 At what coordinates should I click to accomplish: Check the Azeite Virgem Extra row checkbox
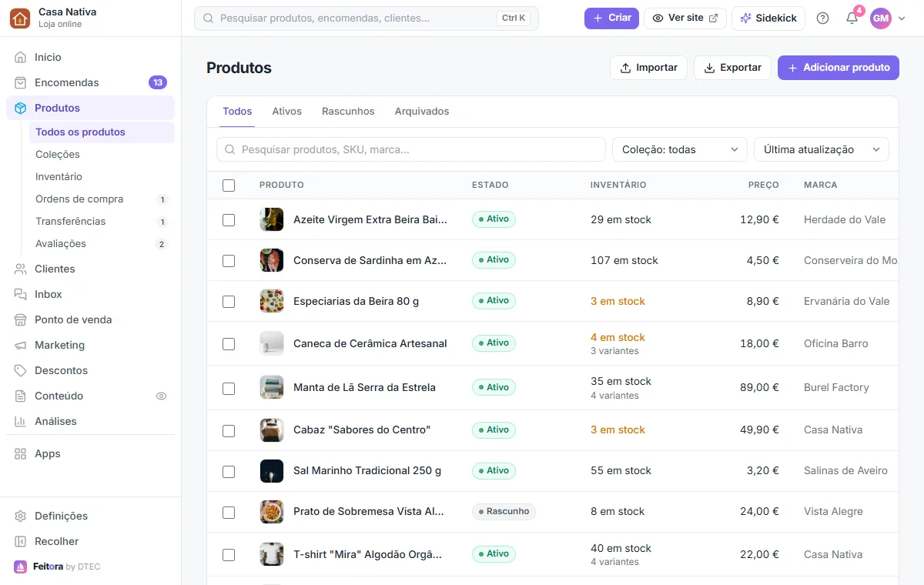click(229, 219)
